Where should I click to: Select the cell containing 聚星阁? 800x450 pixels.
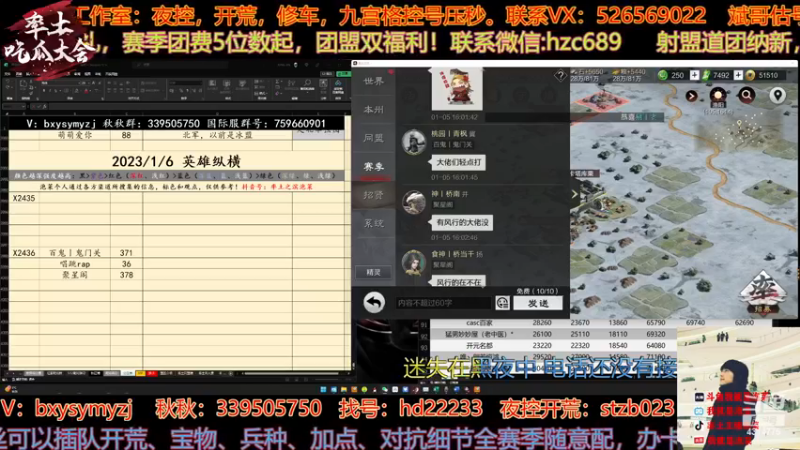tap(74, 275)
